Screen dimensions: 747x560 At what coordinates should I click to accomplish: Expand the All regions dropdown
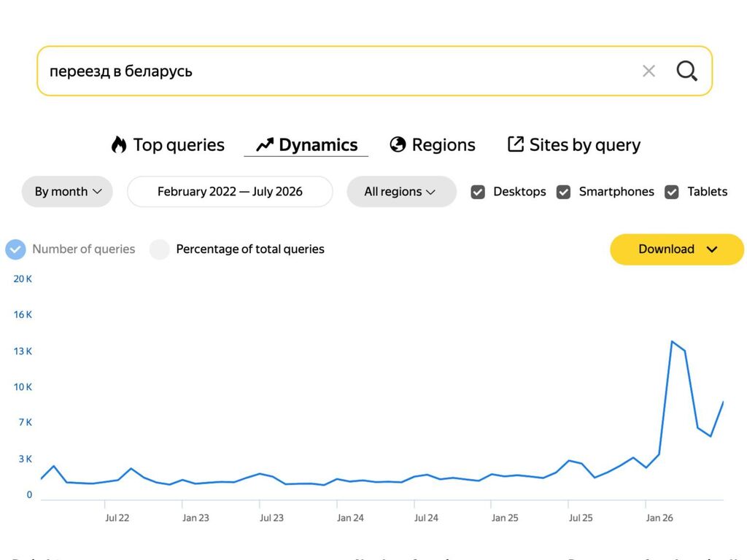[401, 192]
